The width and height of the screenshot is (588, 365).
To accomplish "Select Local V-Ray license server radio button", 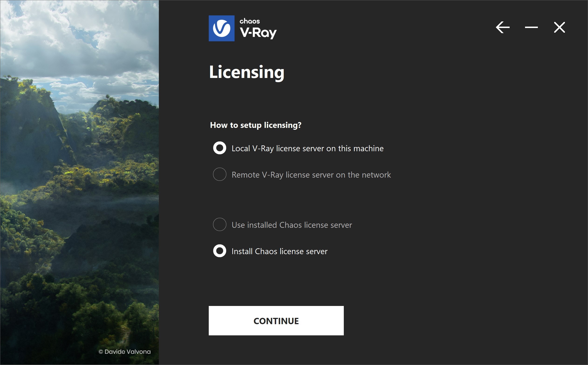I will tap(219, 148).
